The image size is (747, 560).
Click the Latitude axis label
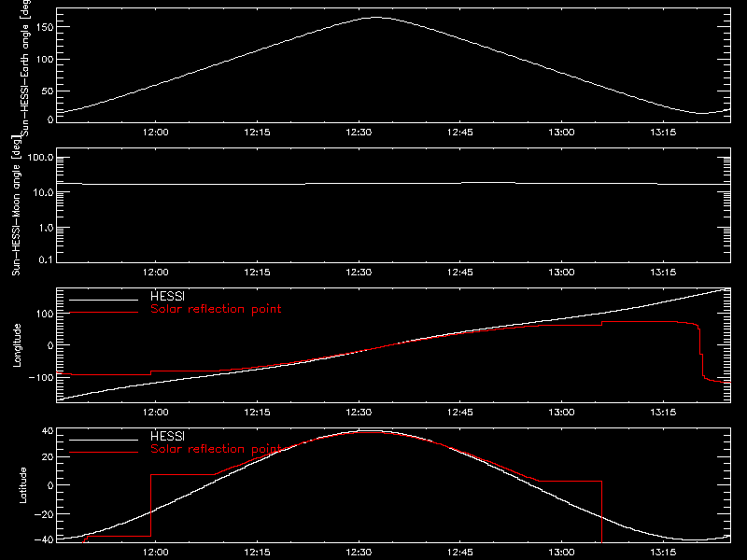point(22,485)
